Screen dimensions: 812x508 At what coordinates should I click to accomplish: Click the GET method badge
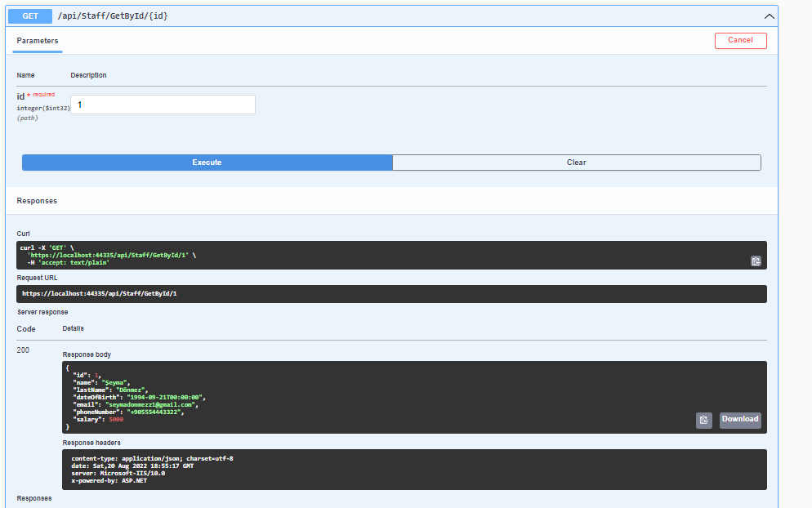[29, 16]
